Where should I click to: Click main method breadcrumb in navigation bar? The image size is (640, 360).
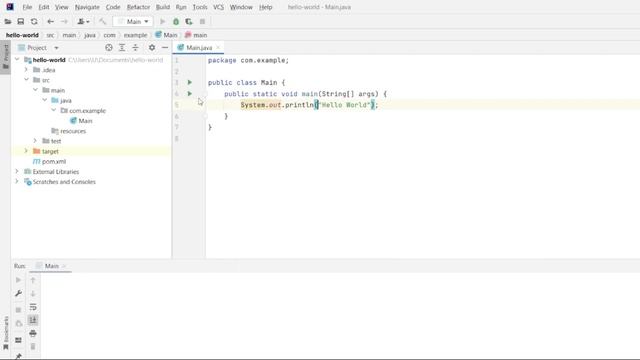(x=196, y=35)
